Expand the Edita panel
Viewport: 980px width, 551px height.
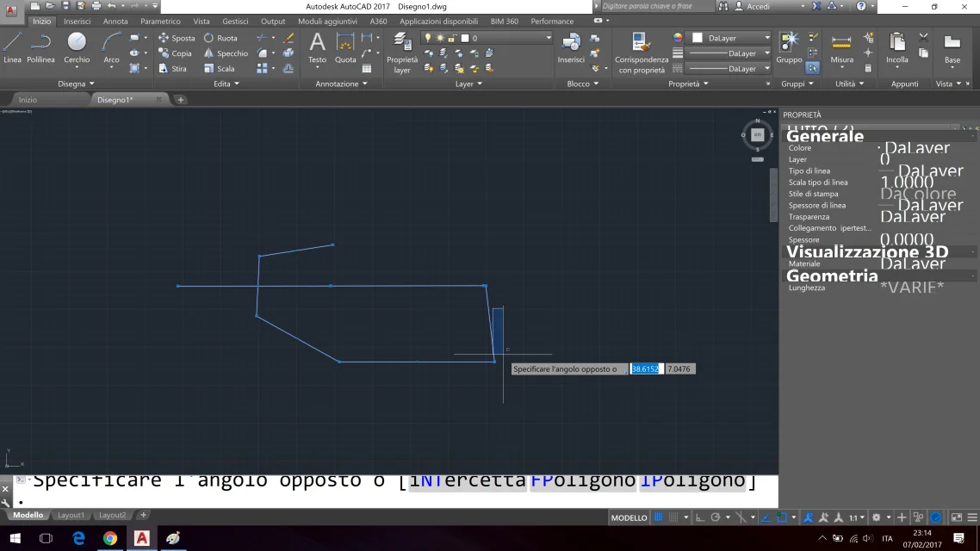point(226,84)
